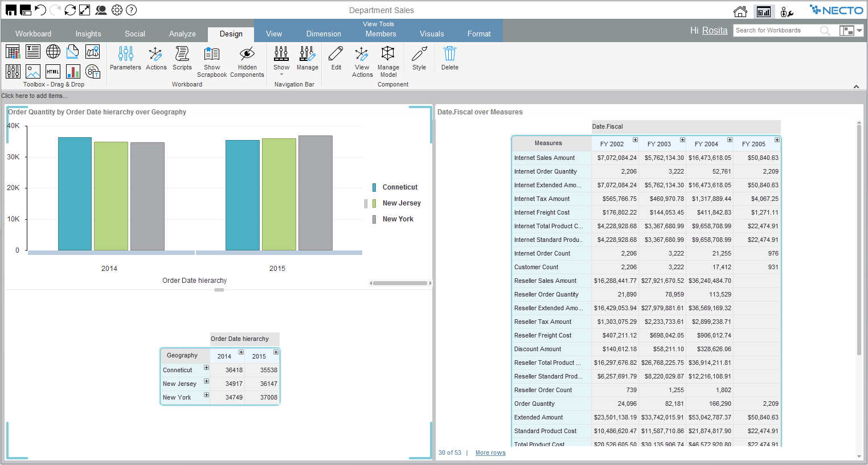Image resolution: width=868 pixels, height=465 pixels.
Task: Open the Scripts tool
Action: (x=182, y=54)
